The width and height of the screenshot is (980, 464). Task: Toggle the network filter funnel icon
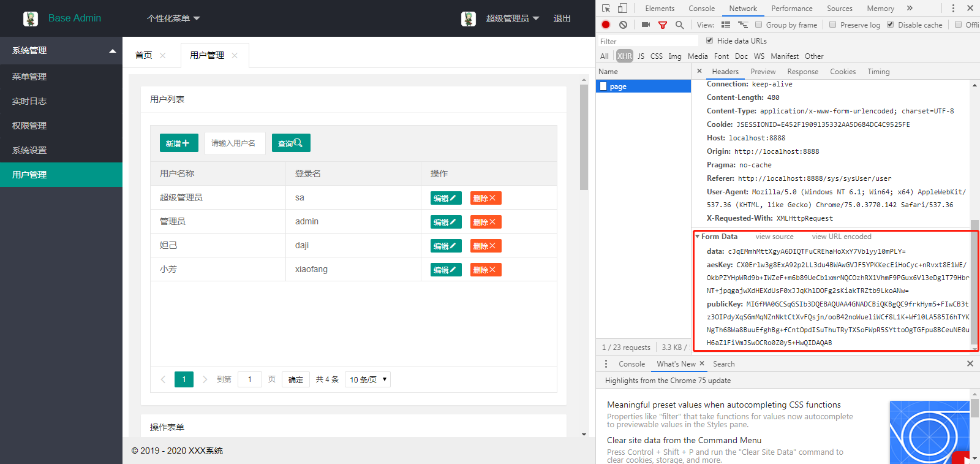(x=663, y=25)
